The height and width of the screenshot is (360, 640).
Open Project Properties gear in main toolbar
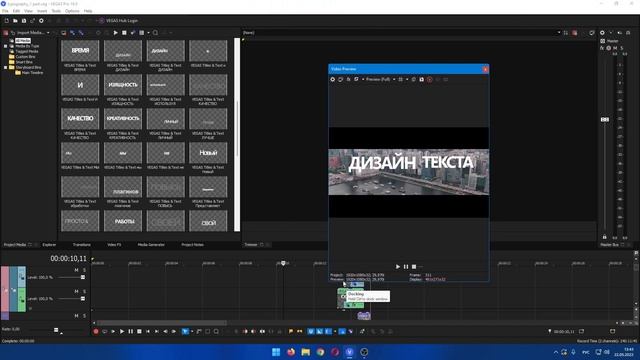click(x=41, y=21)
